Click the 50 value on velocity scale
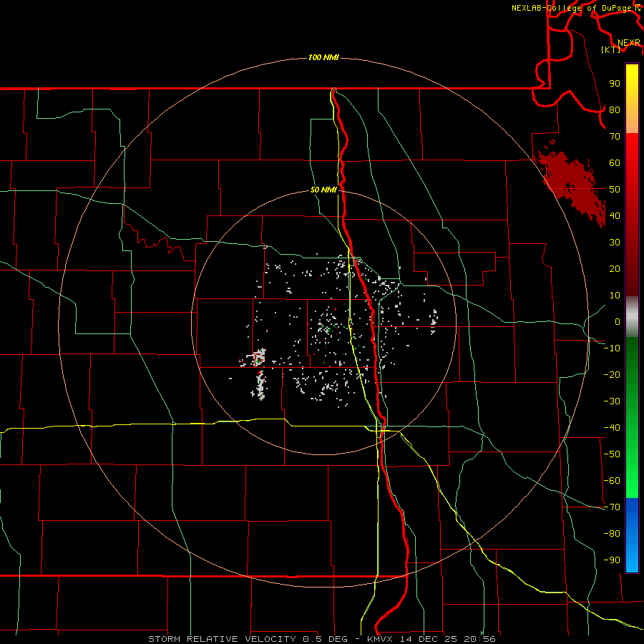Viewport: 644px width, 644px height. [x=615, y=190]
